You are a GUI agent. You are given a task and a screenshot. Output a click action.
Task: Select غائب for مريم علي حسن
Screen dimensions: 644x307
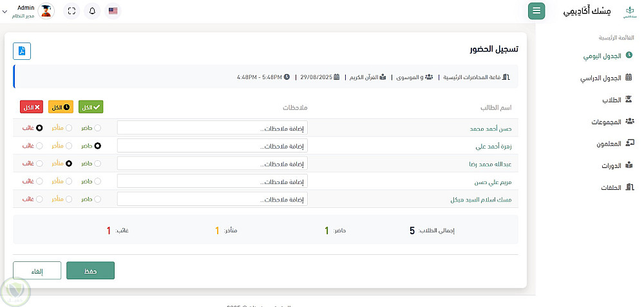coord(39,181)
